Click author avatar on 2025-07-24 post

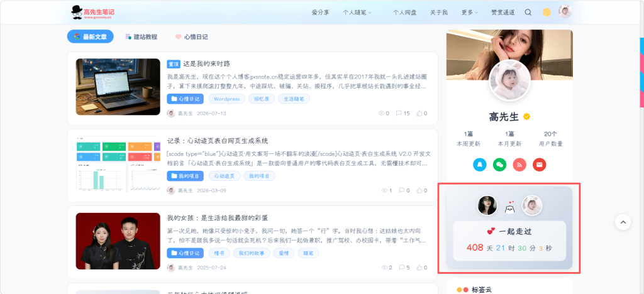click(x=171, y=268)
